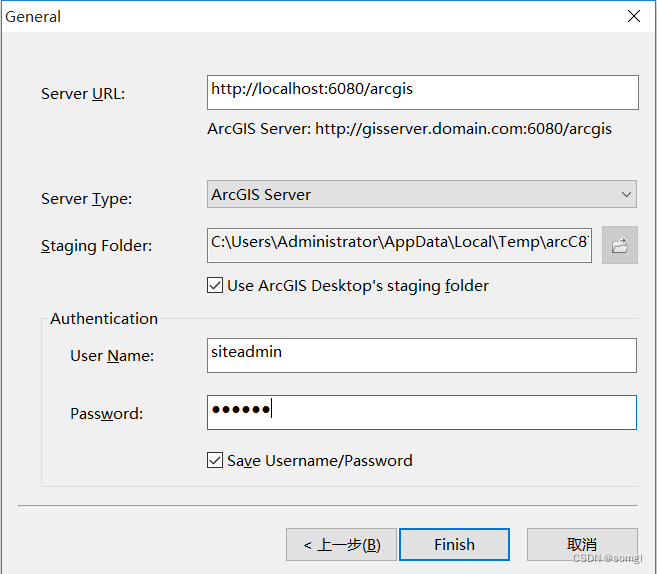The width and height of the screenshot is (657, 574).
Task: Click the Staging Folder label
Action: [x=96, y=246]
